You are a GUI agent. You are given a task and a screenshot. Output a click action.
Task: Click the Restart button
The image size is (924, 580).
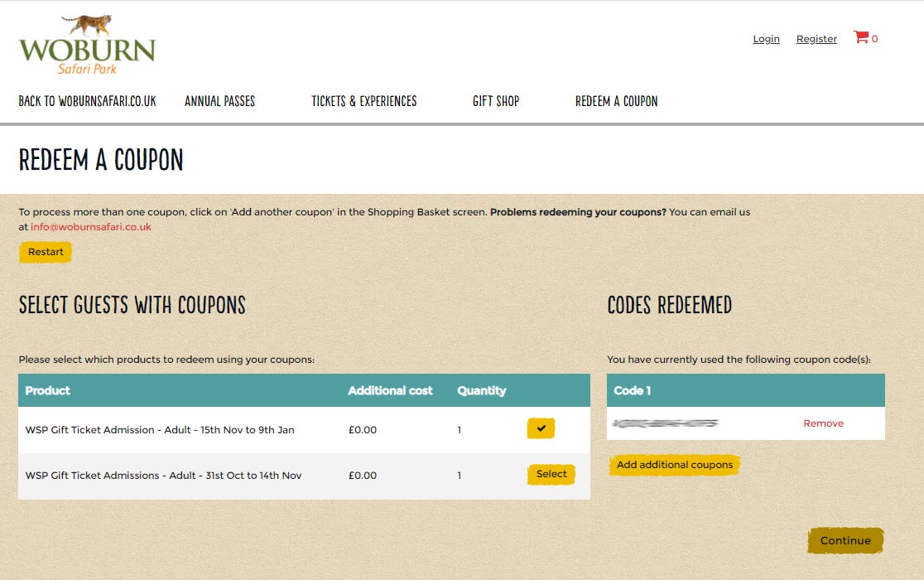pyautogui.click(x=46, y=252)
